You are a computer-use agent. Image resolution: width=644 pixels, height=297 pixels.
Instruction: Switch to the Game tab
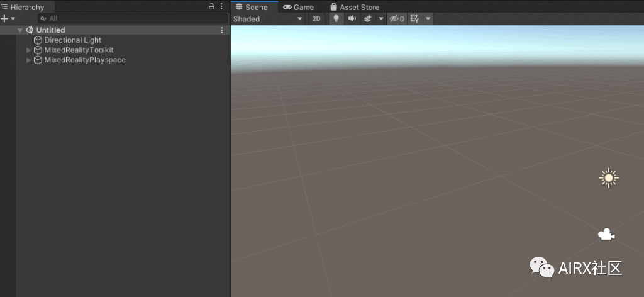pyautogui.click(x=299, y=7)
